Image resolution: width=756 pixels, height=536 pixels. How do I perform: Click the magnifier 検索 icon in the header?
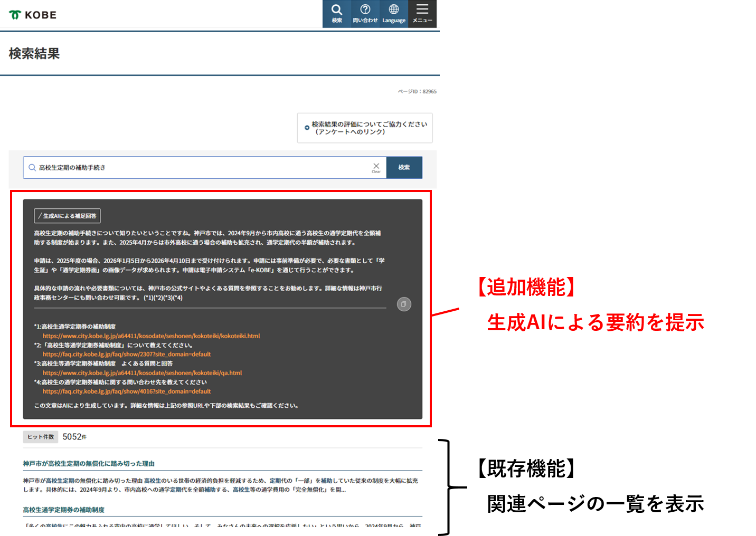(x=336, y=13)
